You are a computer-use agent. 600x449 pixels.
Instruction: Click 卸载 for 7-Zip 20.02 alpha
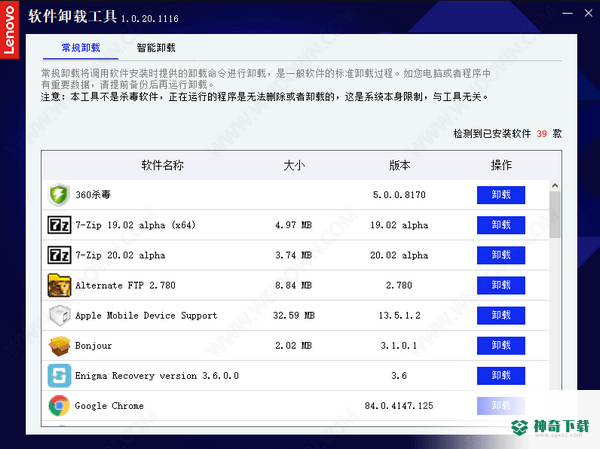coord(501,255)
